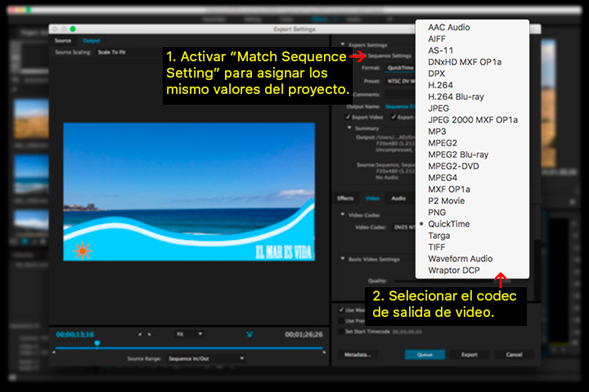Screen dimensions: 589x392
Task: Check the Set Start Timecode box
Action: coord(341,332)
